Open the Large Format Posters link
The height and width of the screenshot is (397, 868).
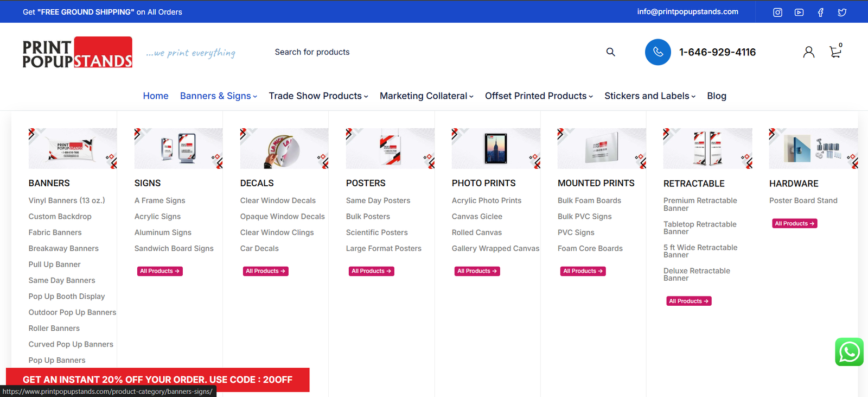tap(384, 249)
